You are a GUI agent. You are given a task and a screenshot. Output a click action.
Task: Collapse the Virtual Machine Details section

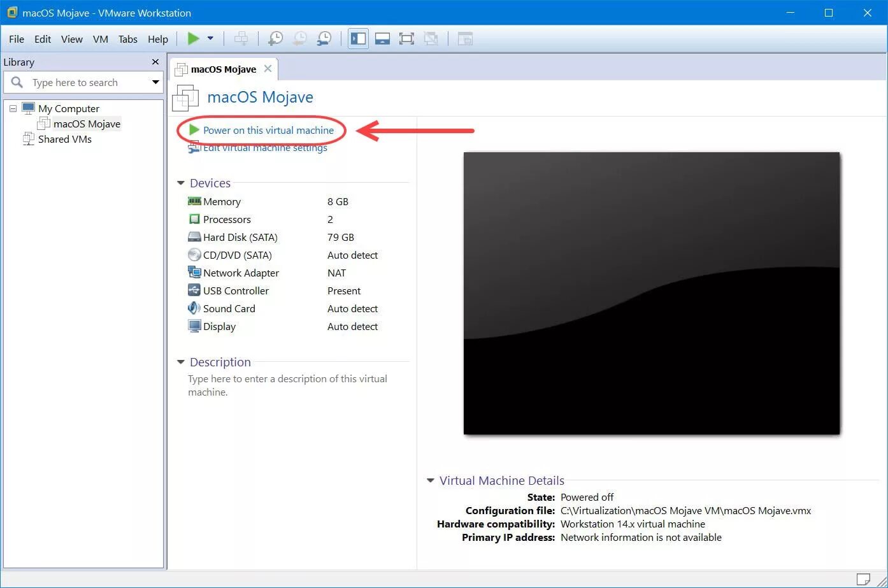[x=431, y=480]
